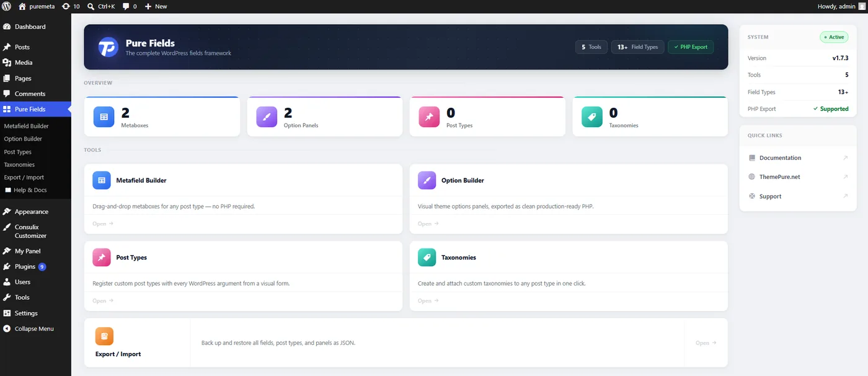Open Post Types in the sidebar submenu
The height and width of the screenshot is (376, 868).
[17, 152]
